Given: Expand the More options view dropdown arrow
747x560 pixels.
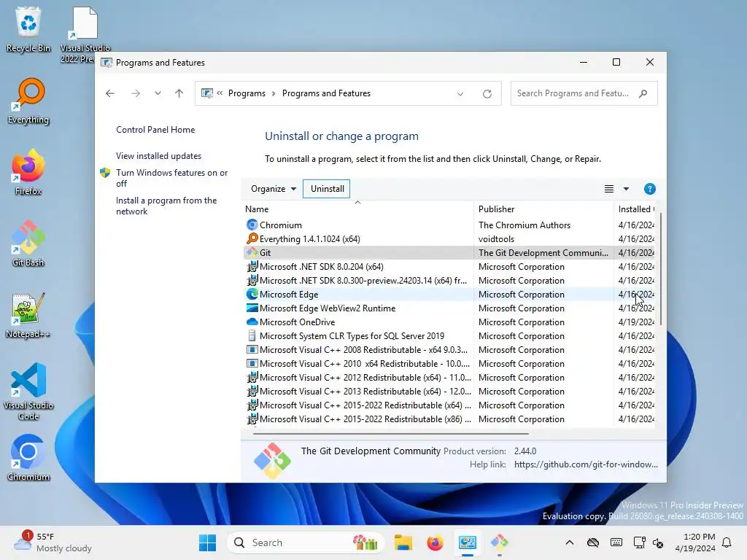Looking at the screenshot, I should coord(626,189).
